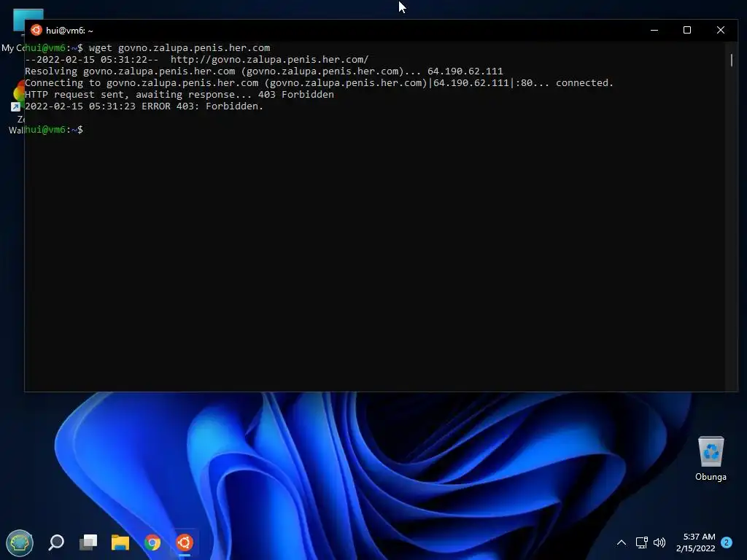This screenshot has height=560, width=747.
Task: Open network status tray icon
Action: click(x=642, y=542)
